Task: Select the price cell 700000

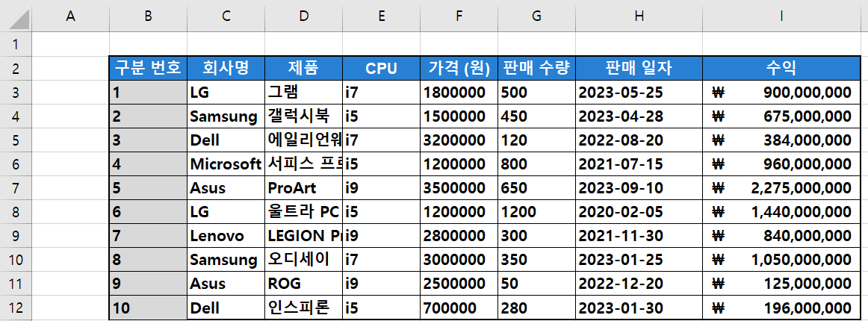Action: pos(459,307)
